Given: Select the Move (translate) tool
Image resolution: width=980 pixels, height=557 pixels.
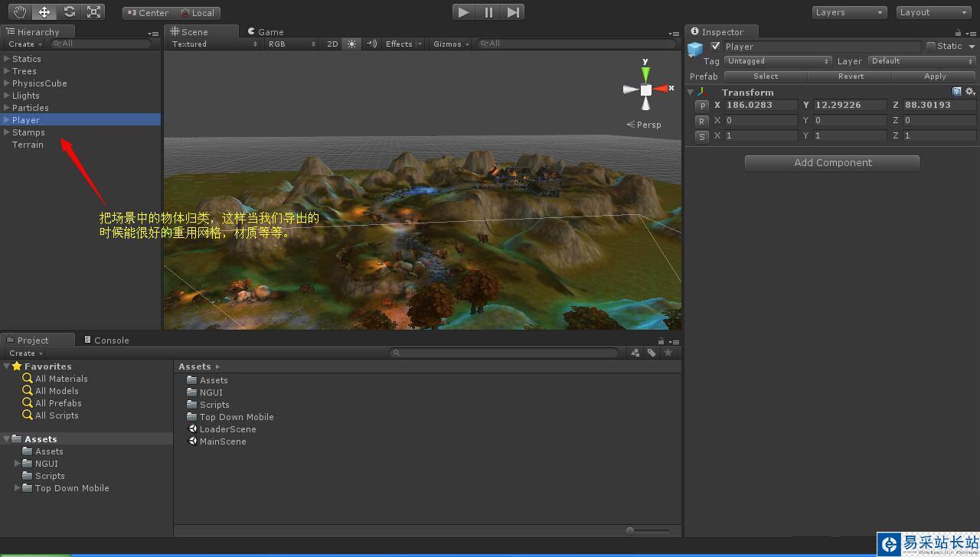Looking at the screenshot, I should tap(44, 11).
